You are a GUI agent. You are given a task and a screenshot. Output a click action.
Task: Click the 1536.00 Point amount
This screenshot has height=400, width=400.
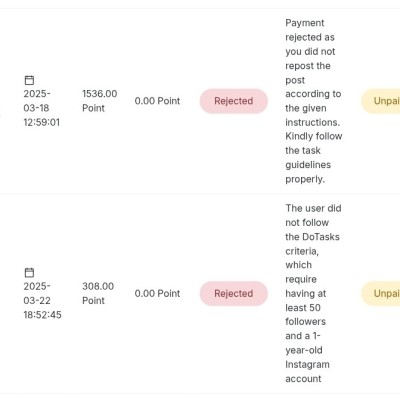click(100, 101)
